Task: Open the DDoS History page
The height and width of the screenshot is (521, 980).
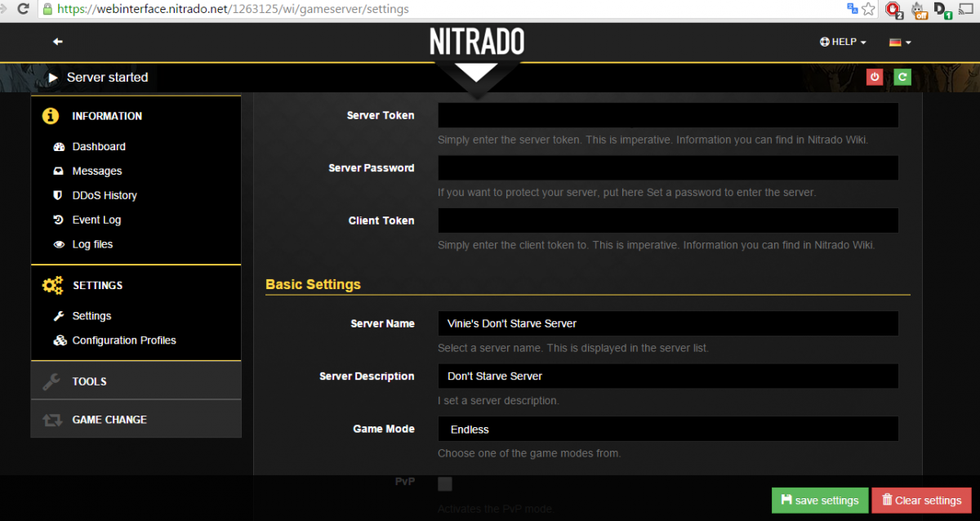Action: point(105,196)
